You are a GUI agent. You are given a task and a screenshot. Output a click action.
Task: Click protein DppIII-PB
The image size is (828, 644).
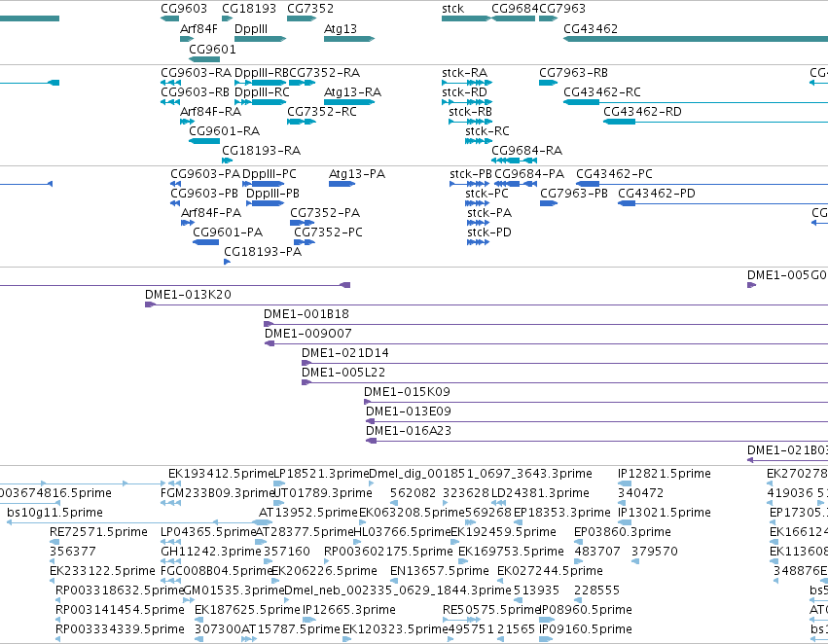[x=265, y=203]
